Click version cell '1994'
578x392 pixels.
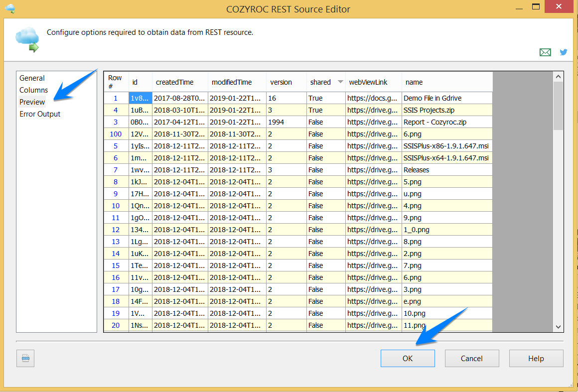(x=287, y=122)
